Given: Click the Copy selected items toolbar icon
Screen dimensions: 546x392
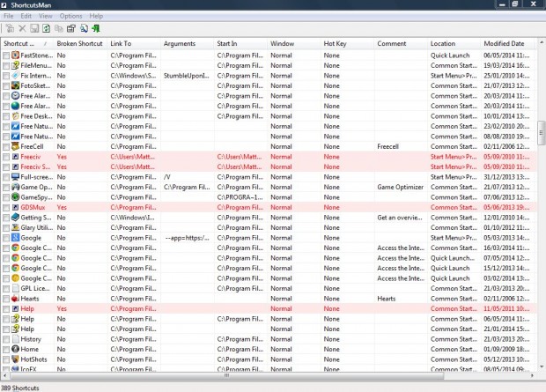Looking at the screenshot, I should tap(59, 28).
